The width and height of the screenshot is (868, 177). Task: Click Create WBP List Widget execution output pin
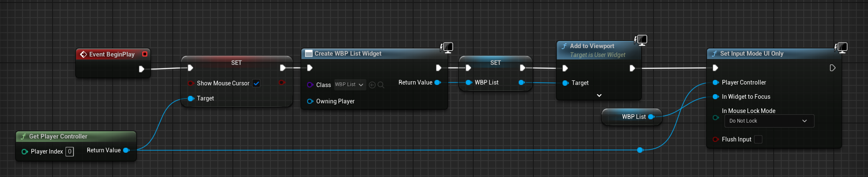[439, 68]
